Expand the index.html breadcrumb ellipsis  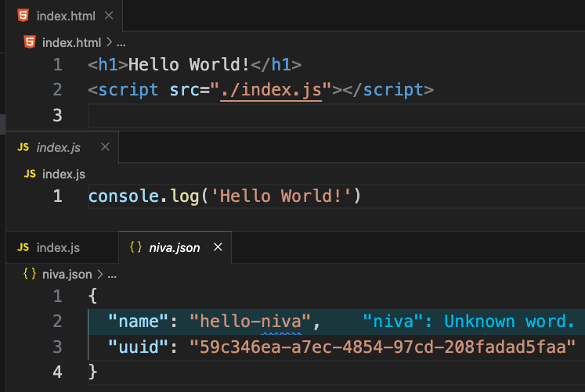tap(121, 43)
